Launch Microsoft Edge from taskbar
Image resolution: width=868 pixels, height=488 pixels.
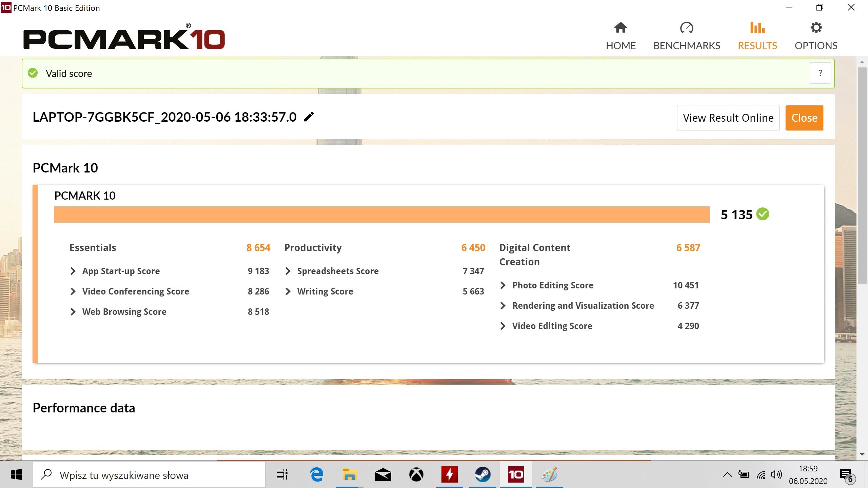pos(316,474)
